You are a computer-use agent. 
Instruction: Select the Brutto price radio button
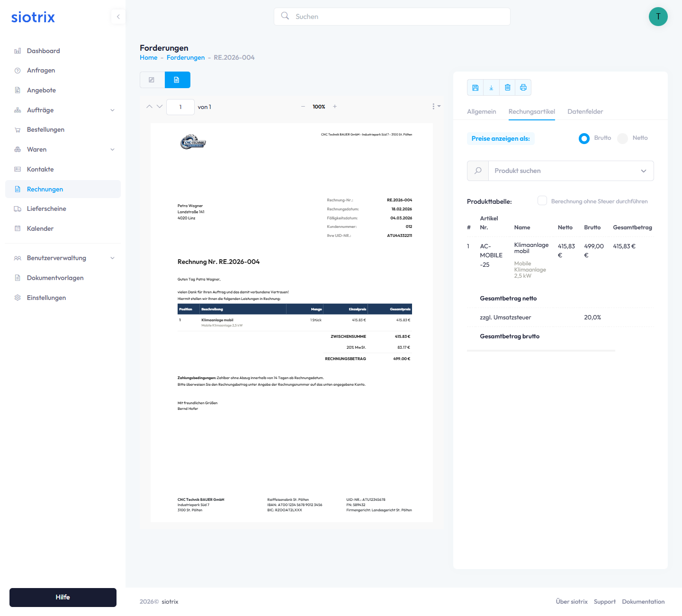584,138
